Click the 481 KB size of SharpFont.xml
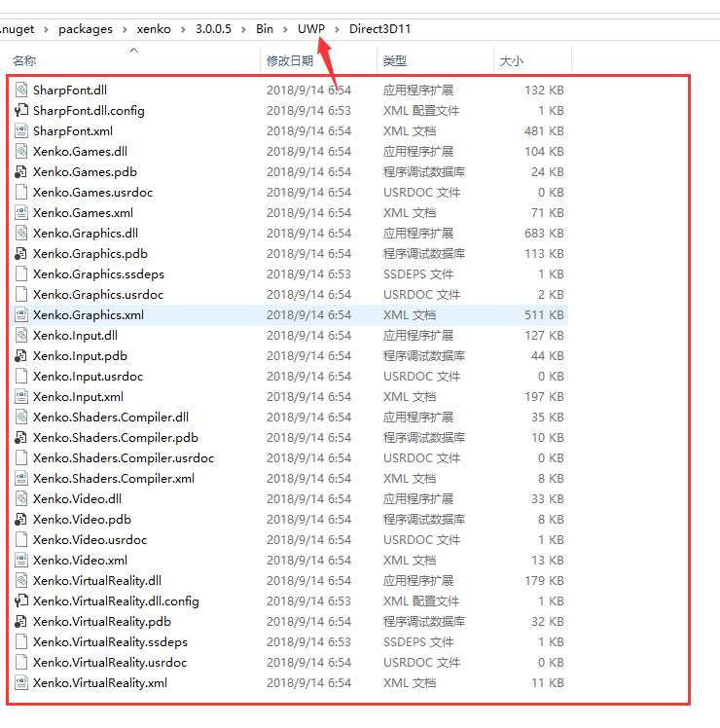The height and width of the screenshot is (728, 720). tap(544, 131)
